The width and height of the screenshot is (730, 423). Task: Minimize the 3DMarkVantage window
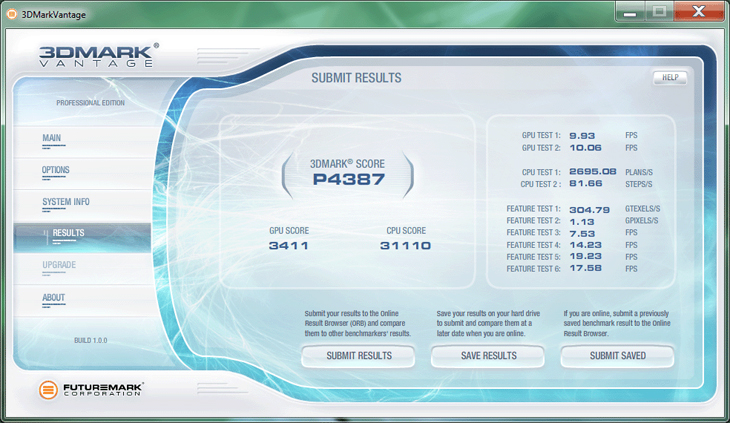coord(630,12)
